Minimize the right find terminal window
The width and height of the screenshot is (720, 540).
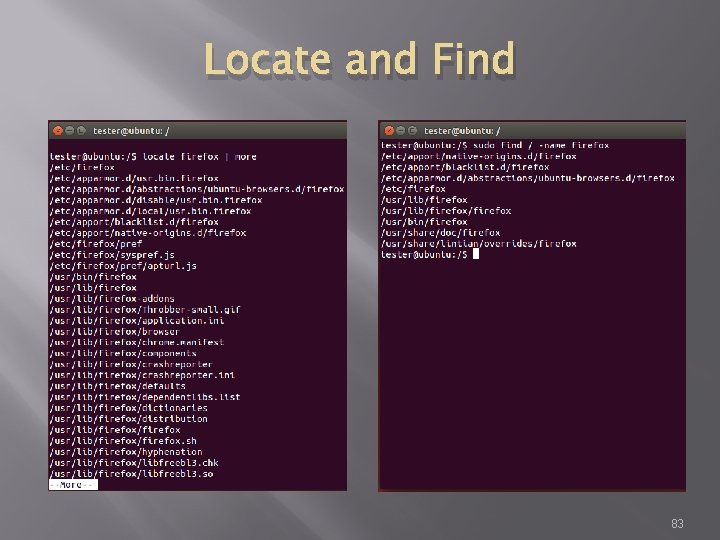[x=401, y=131]
